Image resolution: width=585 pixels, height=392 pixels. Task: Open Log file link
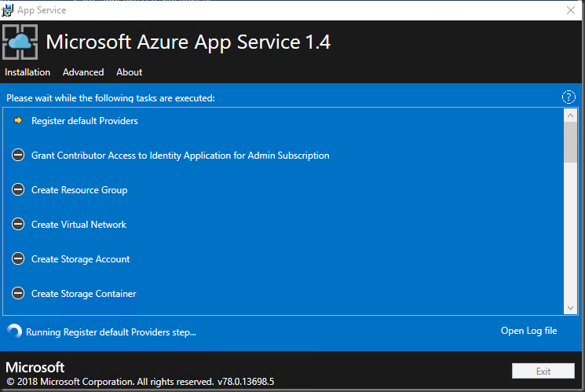[x=528, y=331]
